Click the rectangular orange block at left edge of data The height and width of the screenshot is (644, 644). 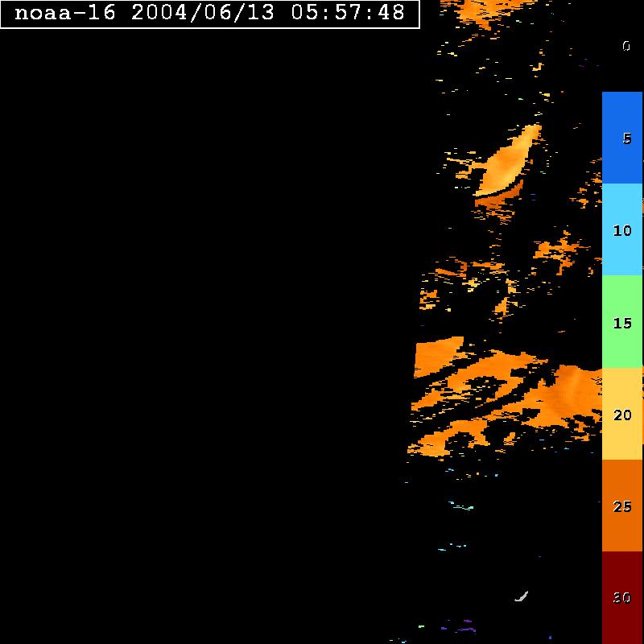[x=437, y=357]
